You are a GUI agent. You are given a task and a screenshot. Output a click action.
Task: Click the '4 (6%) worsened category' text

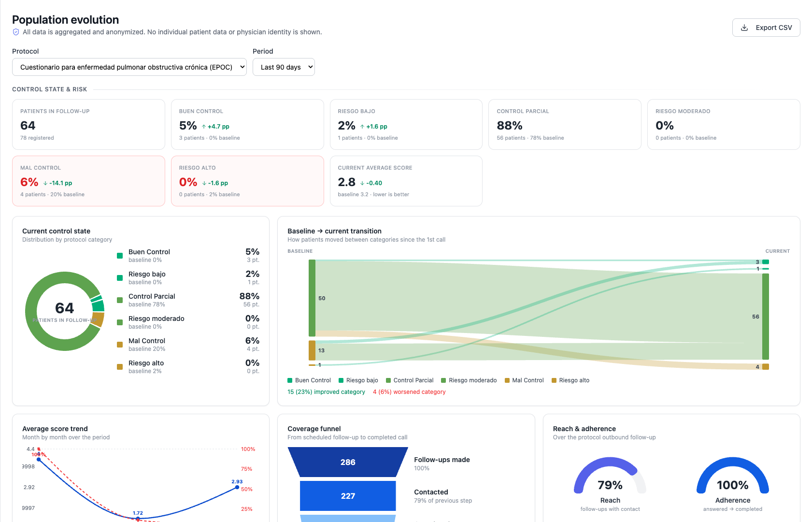(x=409, y=392)
